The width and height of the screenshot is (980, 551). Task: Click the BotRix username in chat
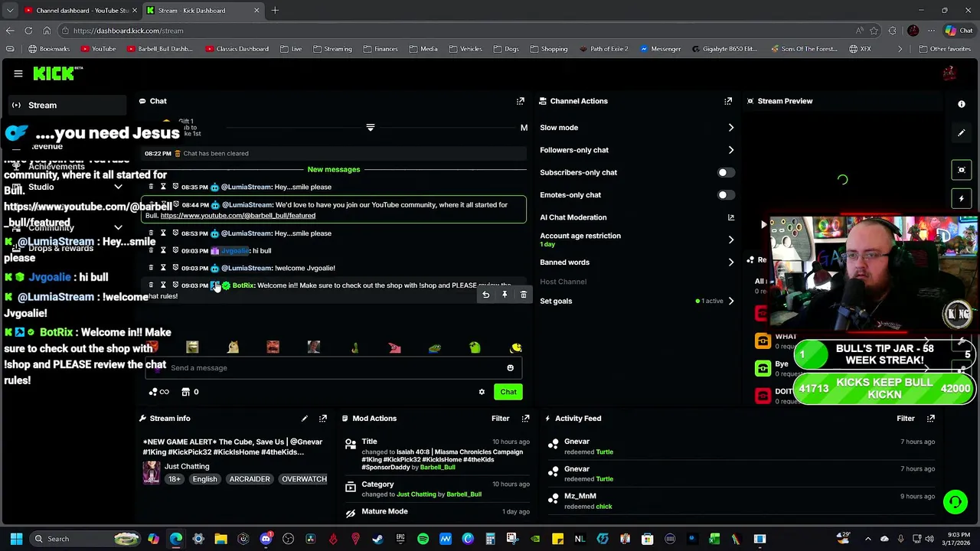tap(243, 285)
